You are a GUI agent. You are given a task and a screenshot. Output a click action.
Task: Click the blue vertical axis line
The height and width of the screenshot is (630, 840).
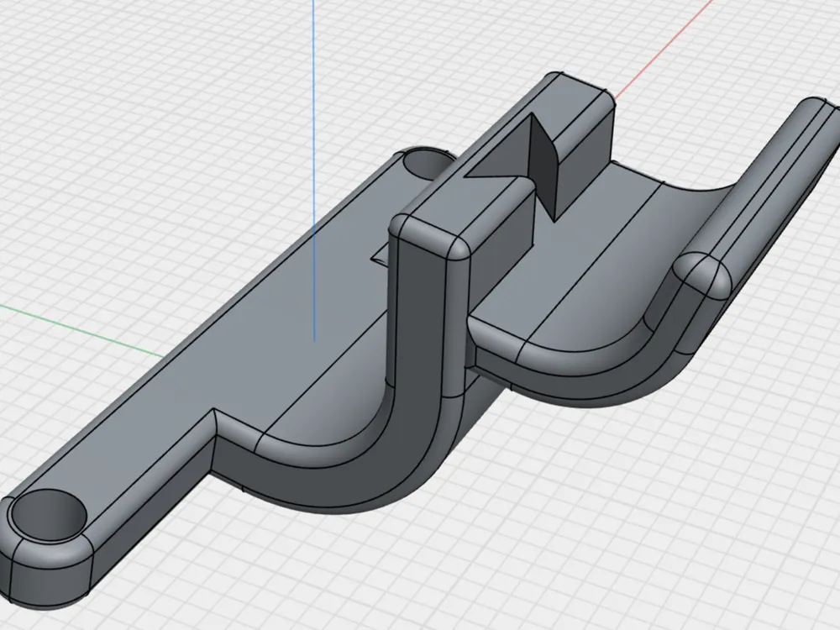pos(314,170)
